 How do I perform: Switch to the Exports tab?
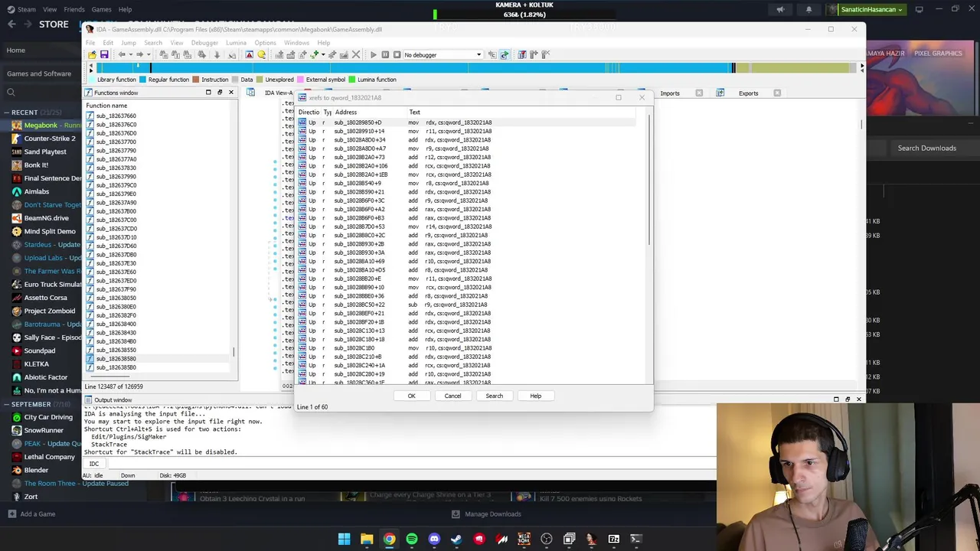[x=748, y=93]
